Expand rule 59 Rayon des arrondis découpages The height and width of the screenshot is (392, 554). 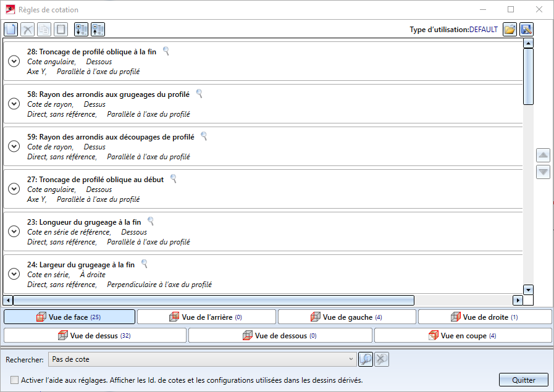14,146
